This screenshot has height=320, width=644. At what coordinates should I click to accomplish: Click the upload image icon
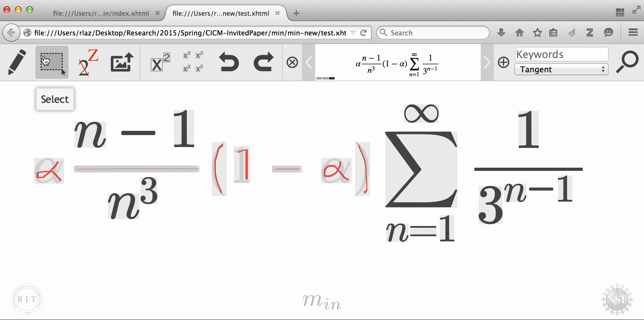coord(122,62)
